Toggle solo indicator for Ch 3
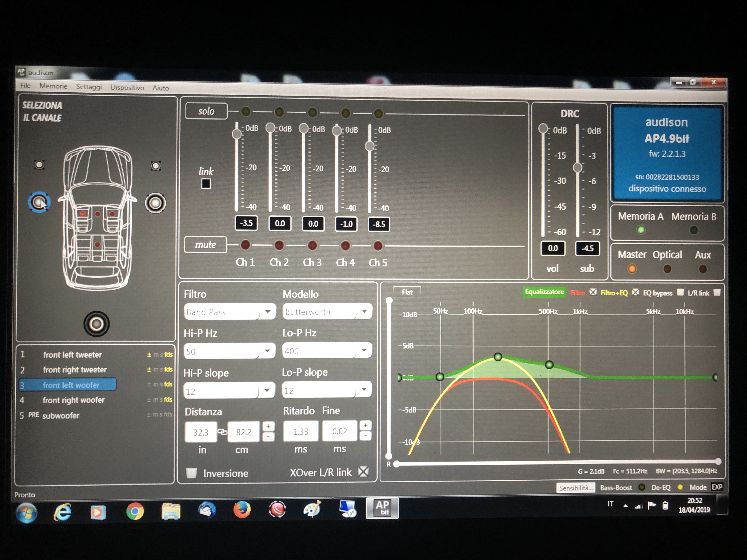The height and width of the screenshot is (560, 747). pyautogui.click(x=313, y=112)
